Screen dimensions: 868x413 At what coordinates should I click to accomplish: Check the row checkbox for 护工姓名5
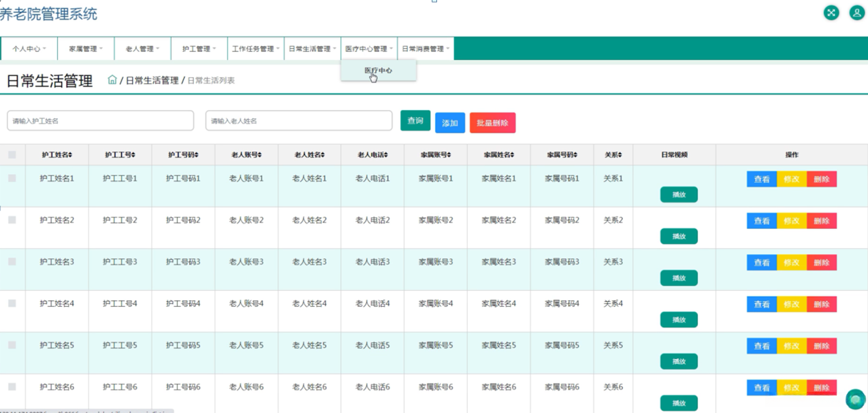click(12, 345)
